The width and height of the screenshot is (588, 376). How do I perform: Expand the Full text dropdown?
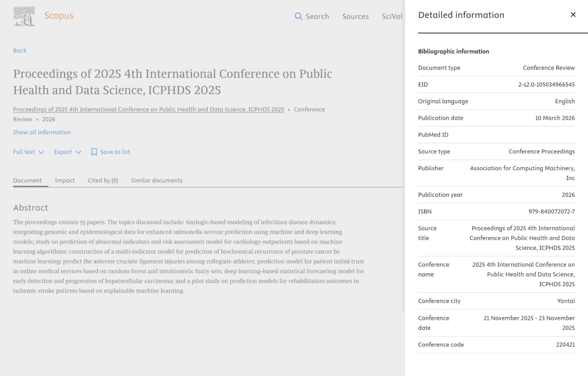click(24, 152)
